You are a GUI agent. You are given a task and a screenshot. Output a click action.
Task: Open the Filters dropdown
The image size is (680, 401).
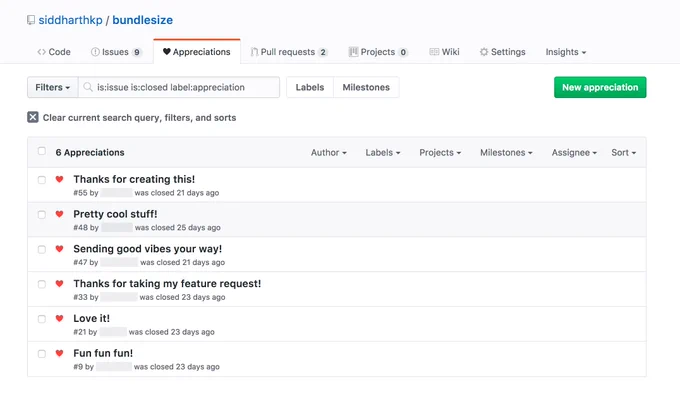point(52,87)
